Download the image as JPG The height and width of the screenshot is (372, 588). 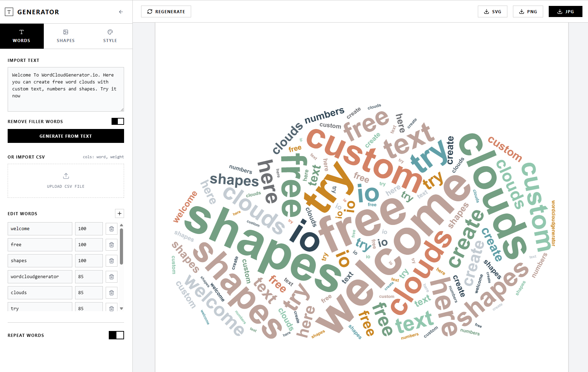tap(565, 11)
